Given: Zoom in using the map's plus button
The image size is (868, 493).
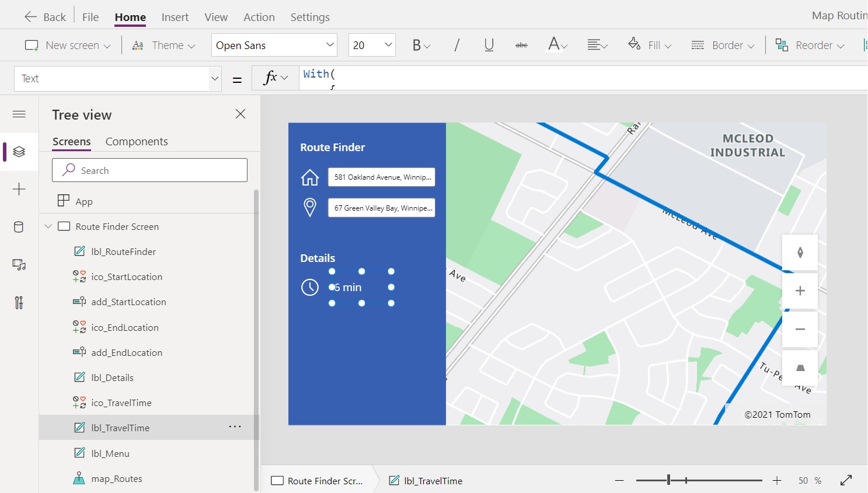Looking at the screenshot, I should [800, 291].
